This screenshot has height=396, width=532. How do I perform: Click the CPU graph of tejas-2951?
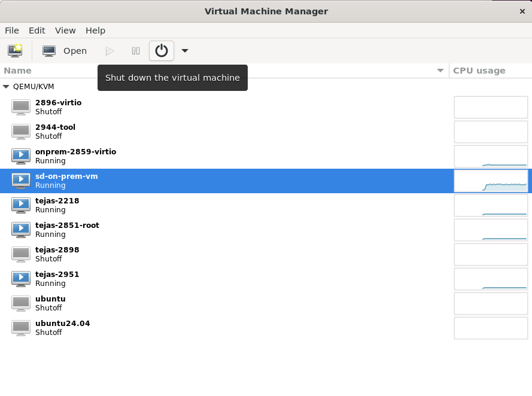pyautogui.click(x=491, y=279)
